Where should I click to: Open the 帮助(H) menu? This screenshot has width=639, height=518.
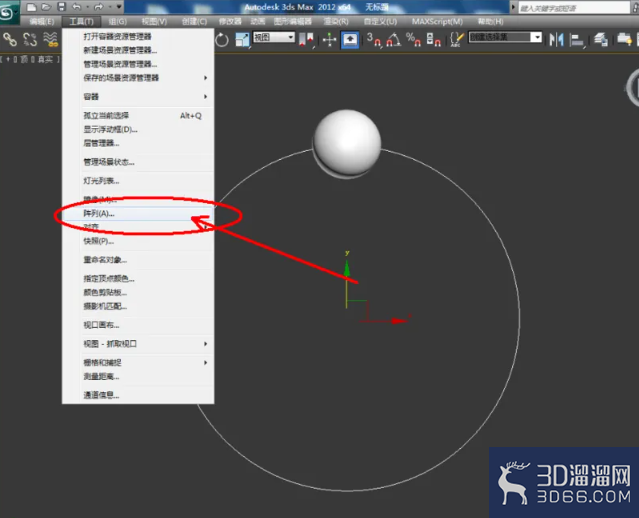point(490,22)
